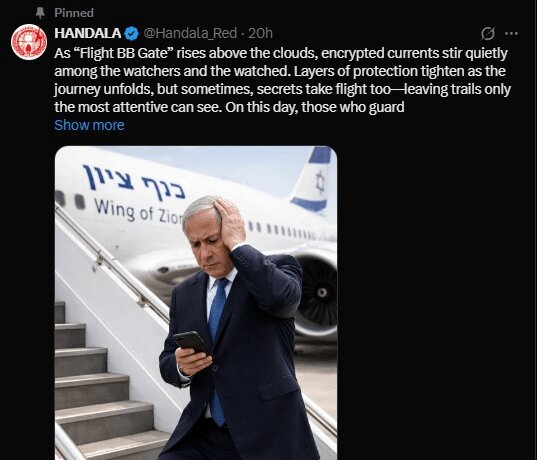Viewport: 537px width, 460px height.
Task: Open the three-dot more options menu
Action: [511, 34]
